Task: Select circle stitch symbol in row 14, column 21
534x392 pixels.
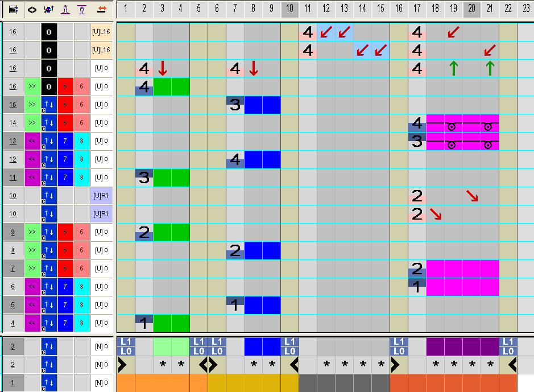Action: point(487,127)
